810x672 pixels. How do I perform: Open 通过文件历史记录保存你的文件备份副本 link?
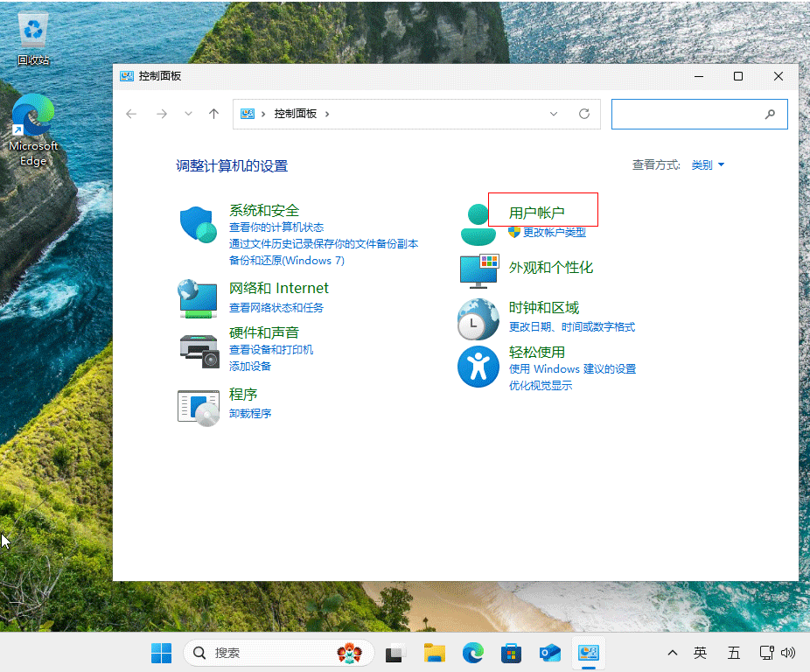(x=324, y=244)
